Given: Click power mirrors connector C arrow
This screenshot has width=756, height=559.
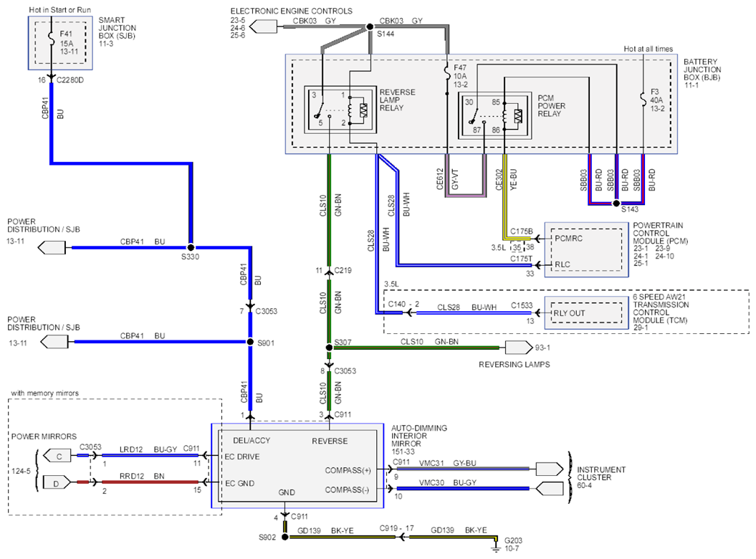Looking at the screenshot, I should coord(57,456).
